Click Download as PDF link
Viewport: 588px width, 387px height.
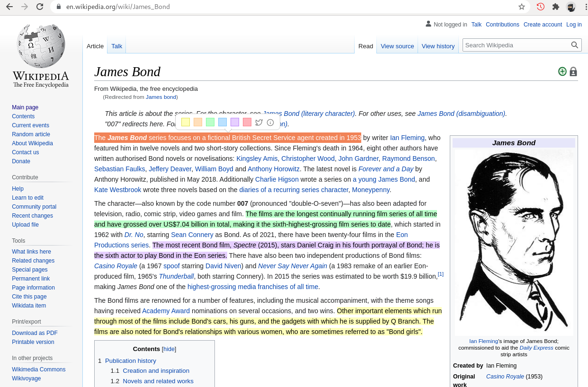(35, 333)
